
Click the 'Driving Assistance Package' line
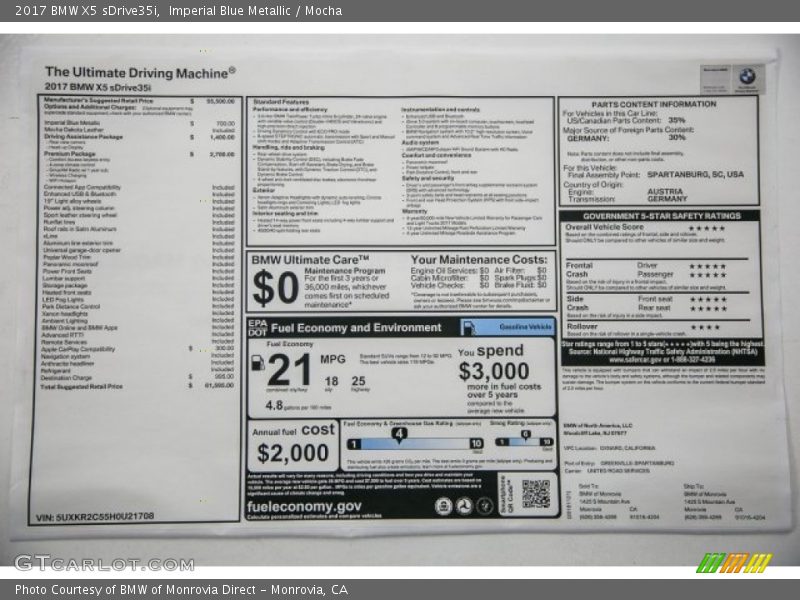tap(139, 137)
